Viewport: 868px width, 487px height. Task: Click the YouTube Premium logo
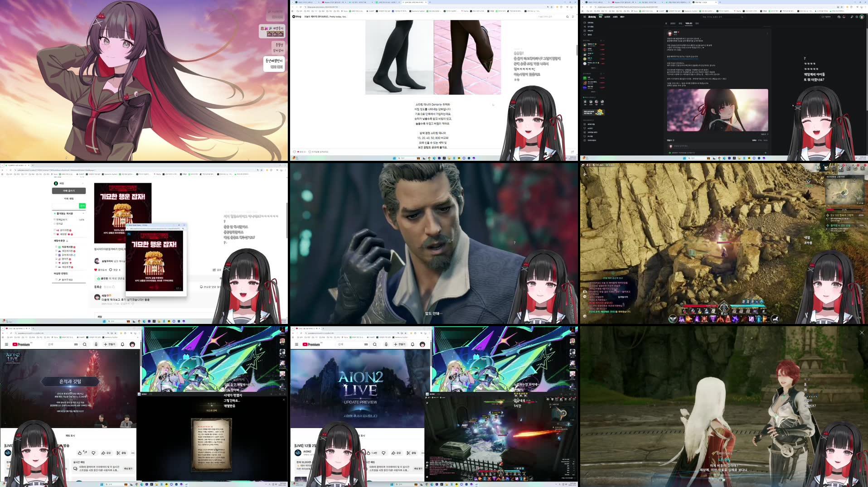tap(312, 345)
